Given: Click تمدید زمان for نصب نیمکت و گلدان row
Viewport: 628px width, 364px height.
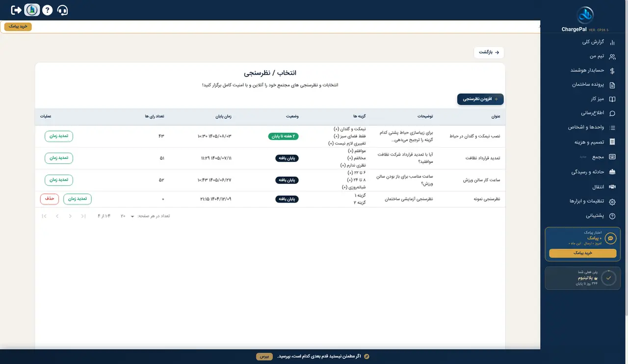Looking at the screenshot, I should [59, 136].
